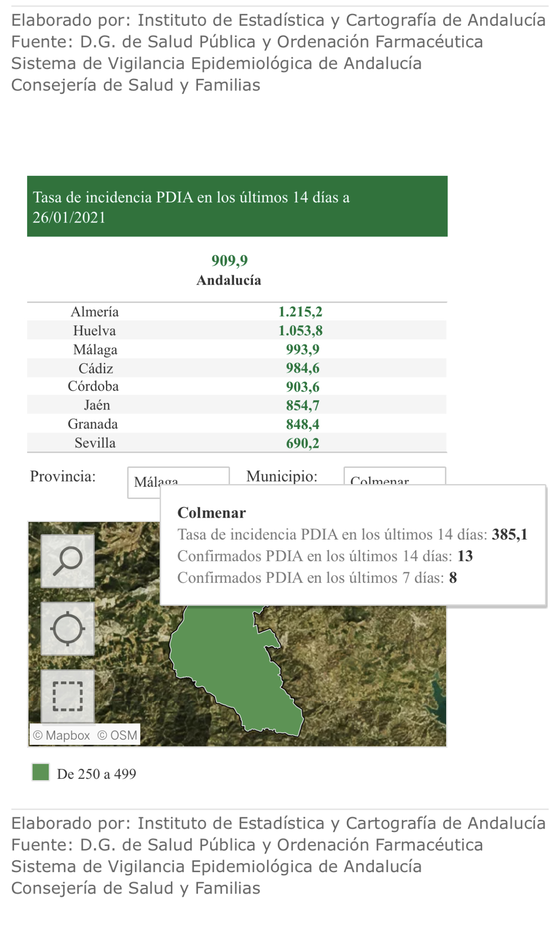Click the Córdoba row label

click(93, 386)
